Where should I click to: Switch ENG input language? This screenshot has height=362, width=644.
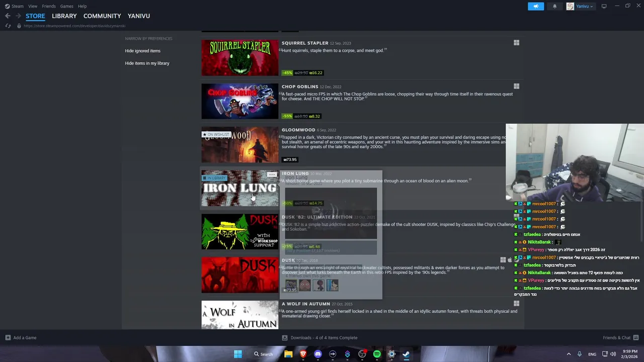point(592,354)
